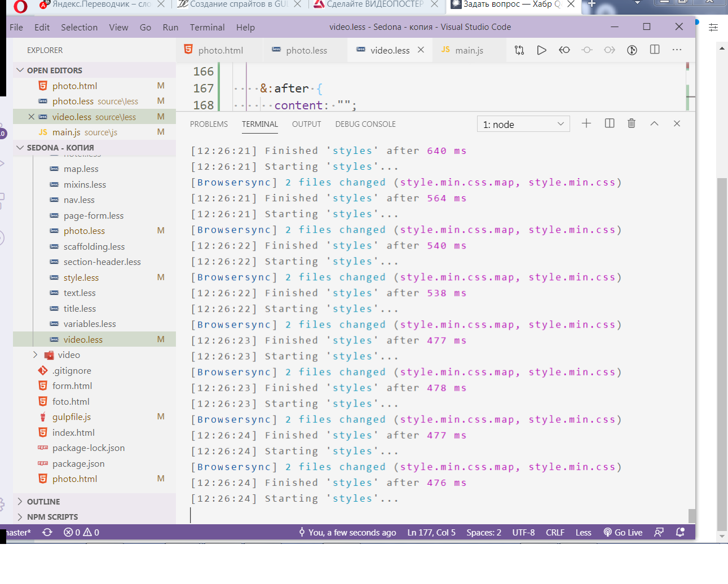Click the feedback icon in status bar

pyautogui.click(x=659, y=532)
